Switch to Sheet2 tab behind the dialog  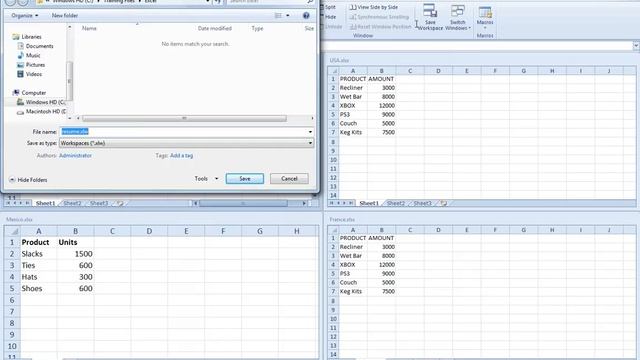72,203
